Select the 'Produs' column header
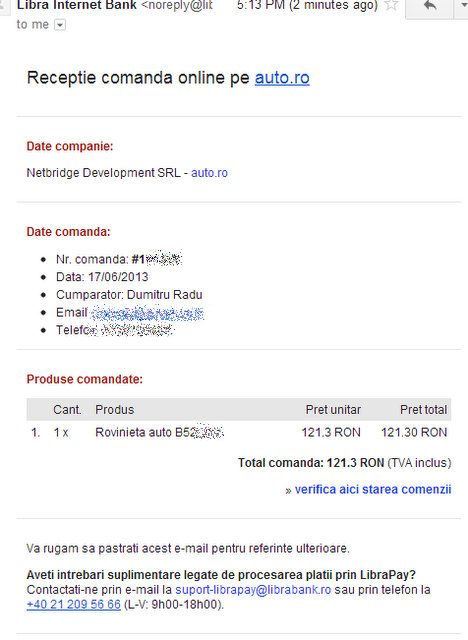The width and height of the screenshot is (468, 640). click(x=114, y=409)
